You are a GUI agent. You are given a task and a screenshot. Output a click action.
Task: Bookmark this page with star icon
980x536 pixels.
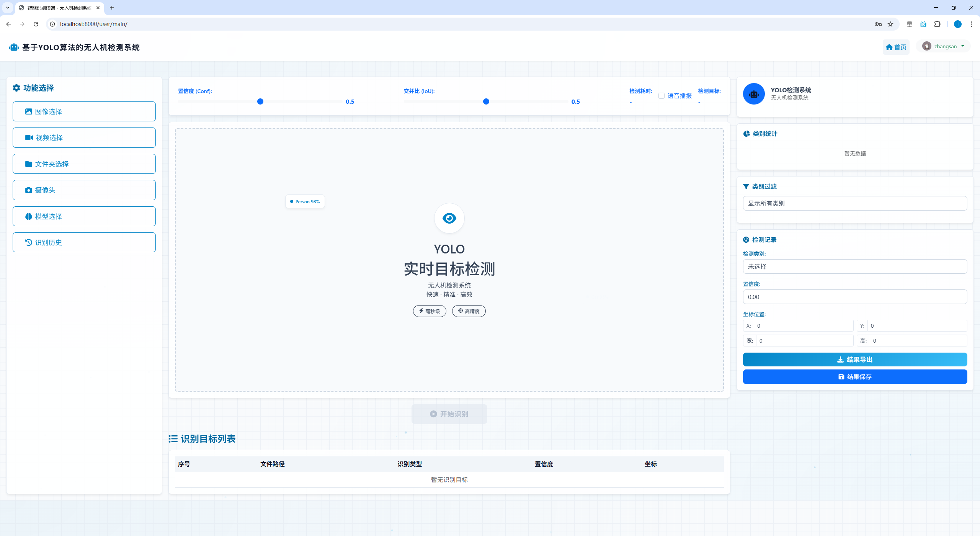click(890, 24)
